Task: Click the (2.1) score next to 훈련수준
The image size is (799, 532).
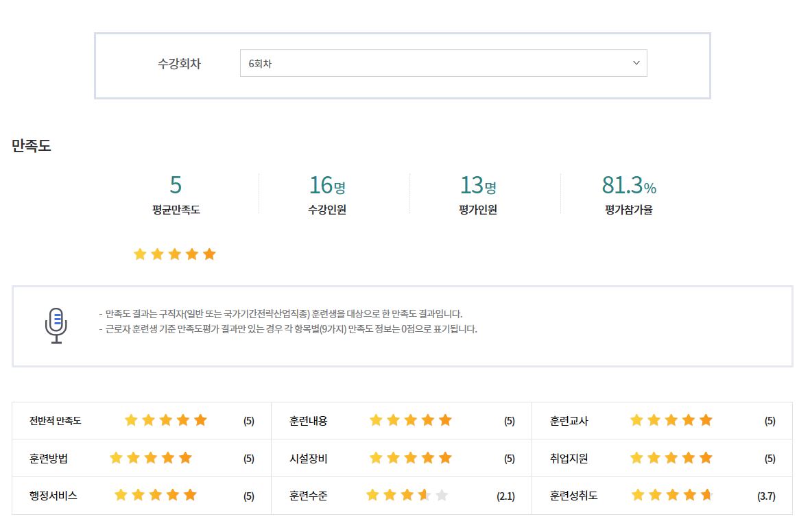Action: click(x=505, y=496)
